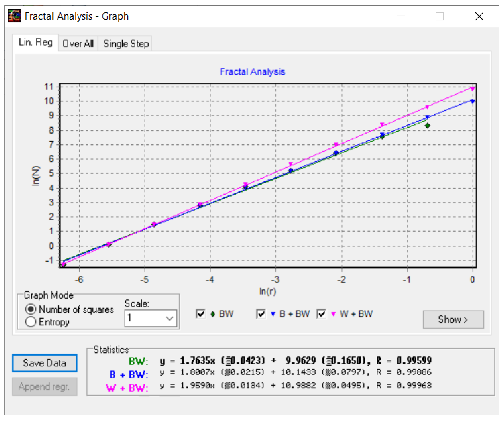
Task: Click the blue B + BW triangle legend marker
Action: [273, 314]
